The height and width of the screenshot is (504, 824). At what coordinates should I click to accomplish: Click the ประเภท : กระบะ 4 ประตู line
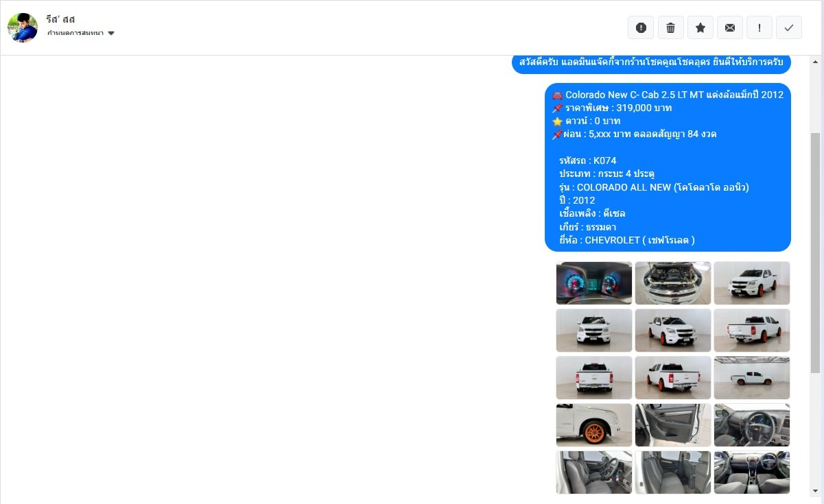[607, 173]
